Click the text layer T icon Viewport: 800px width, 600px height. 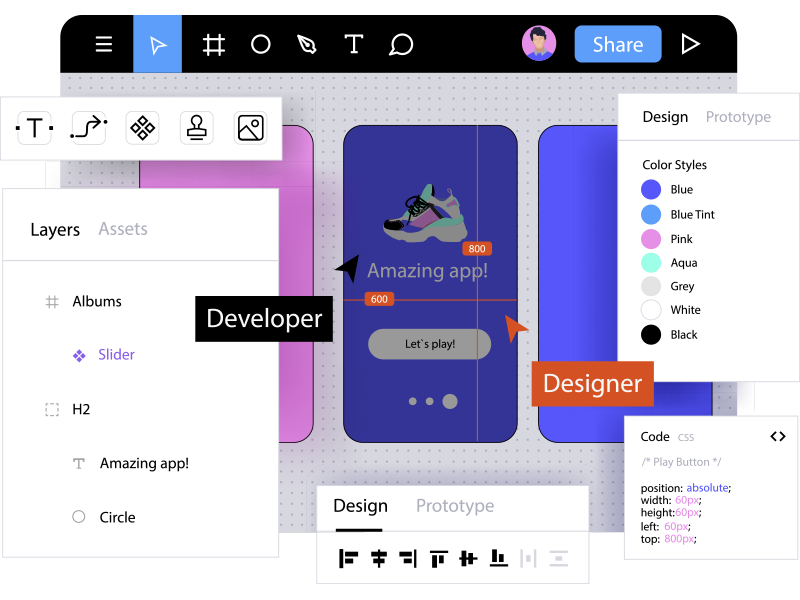(x=79, y=463)
